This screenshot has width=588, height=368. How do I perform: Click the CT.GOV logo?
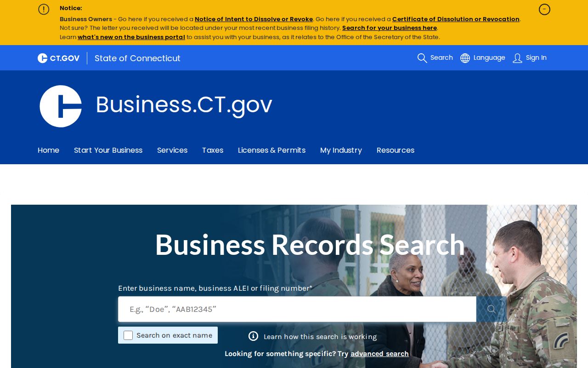click(x=58, y=58)
